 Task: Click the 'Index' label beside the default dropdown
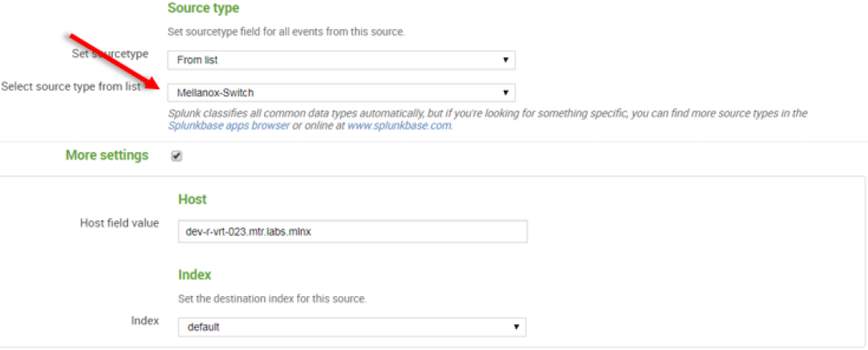click(145, 321)
